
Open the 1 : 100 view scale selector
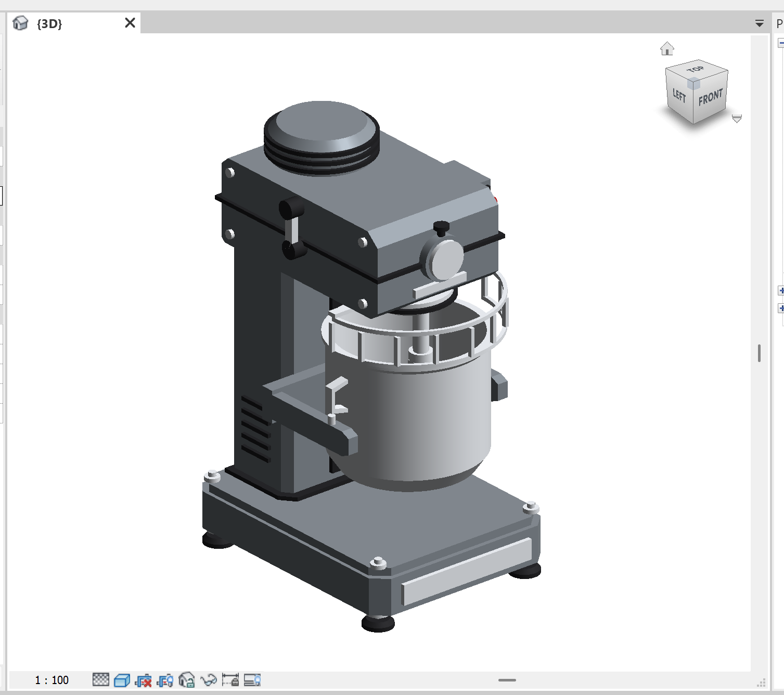(x=52, y=680)
